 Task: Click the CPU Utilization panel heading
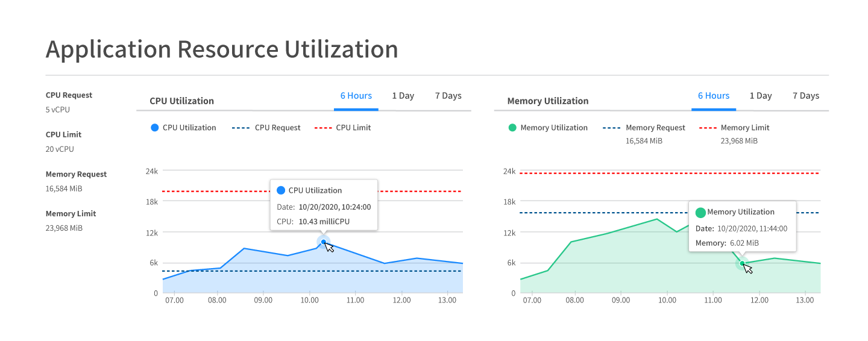(x=181, y=101)
